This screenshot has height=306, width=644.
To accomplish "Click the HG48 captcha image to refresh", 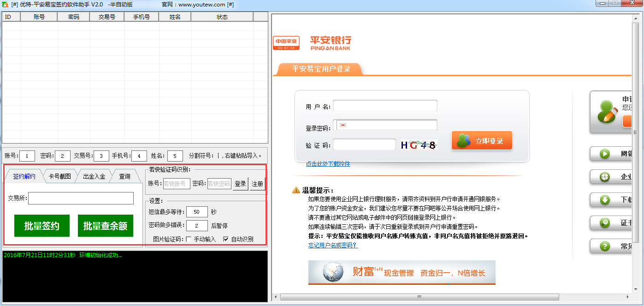I will [x=418, y=145].
